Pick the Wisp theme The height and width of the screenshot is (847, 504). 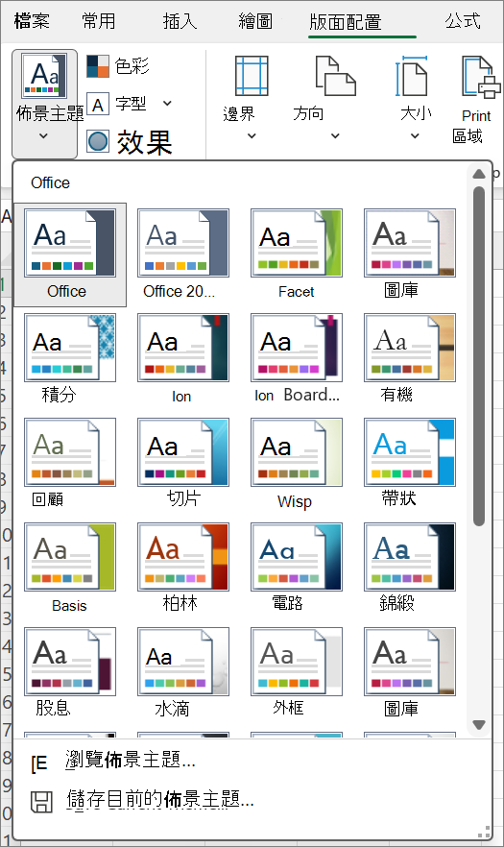[296, 464]
